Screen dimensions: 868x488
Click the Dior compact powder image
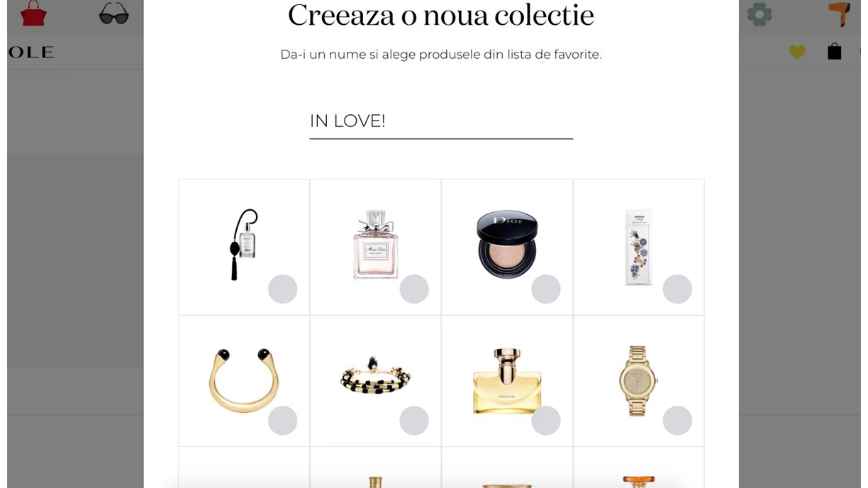click(x=507, y=244)
